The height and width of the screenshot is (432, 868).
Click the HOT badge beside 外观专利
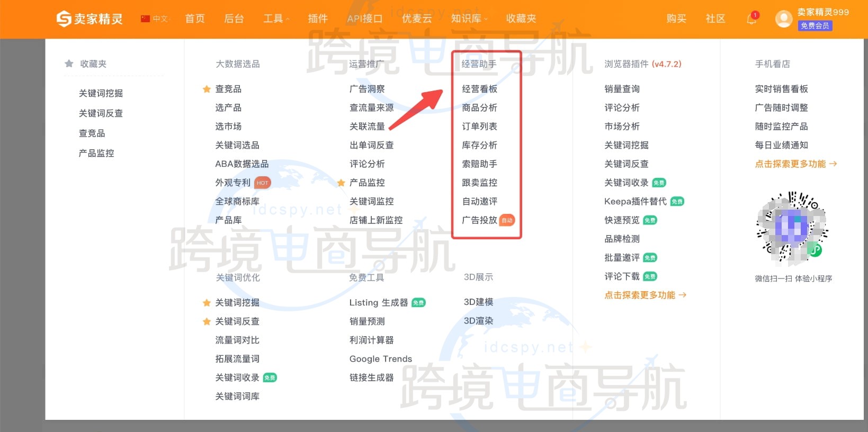pos(263,183)
